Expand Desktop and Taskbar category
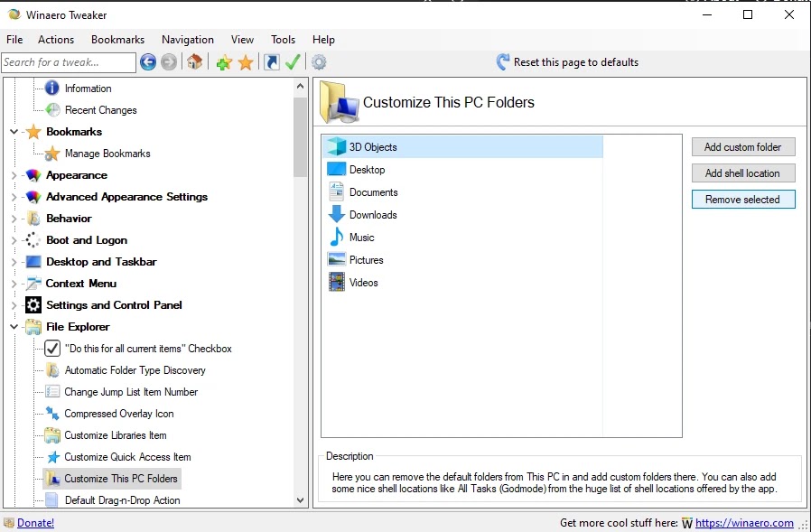The width and height of the screenshot is (811, 532). [x=14, y=262]
